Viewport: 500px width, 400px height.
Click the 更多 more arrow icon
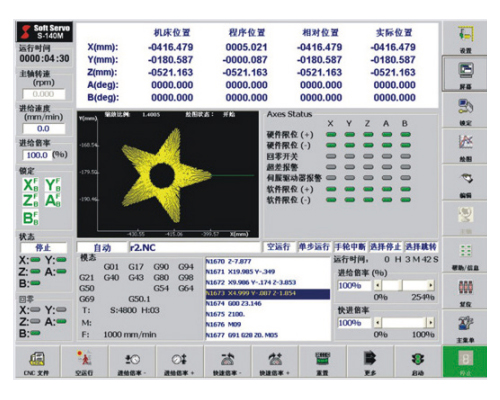click(x=370, y=362)
